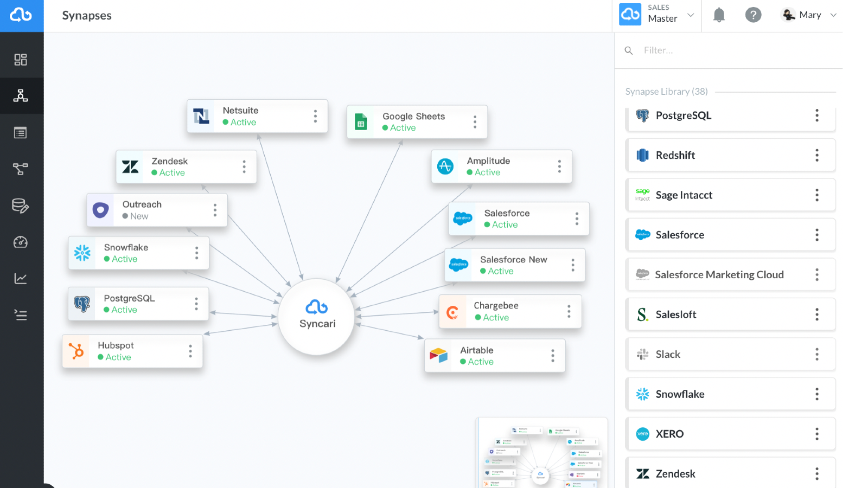Open the notifications bell

[x=719, y=15]
